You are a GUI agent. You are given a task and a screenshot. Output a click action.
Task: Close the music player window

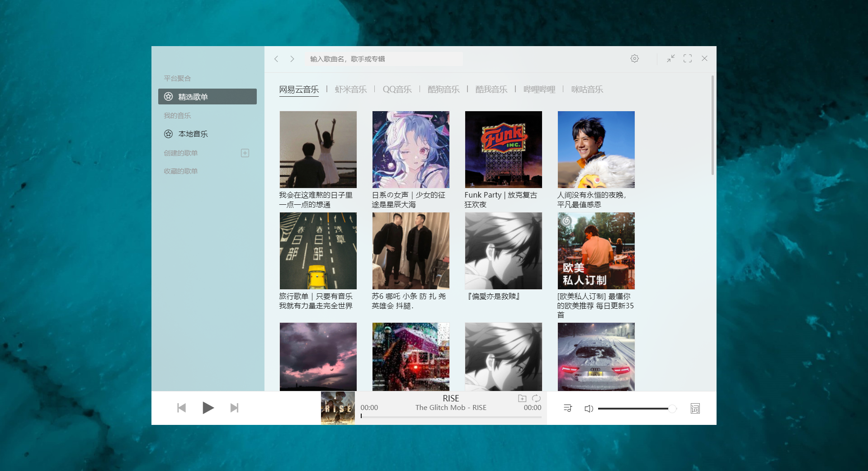[704, 58]
